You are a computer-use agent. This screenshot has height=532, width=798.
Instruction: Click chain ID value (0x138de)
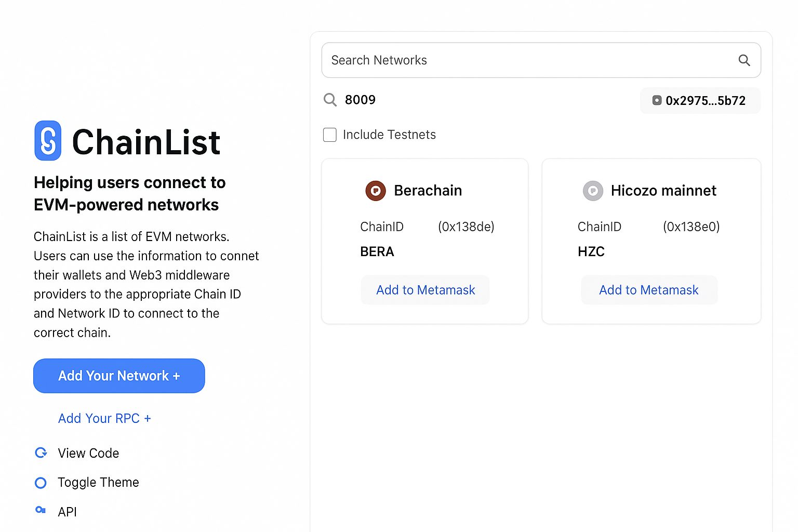point(466,227)
